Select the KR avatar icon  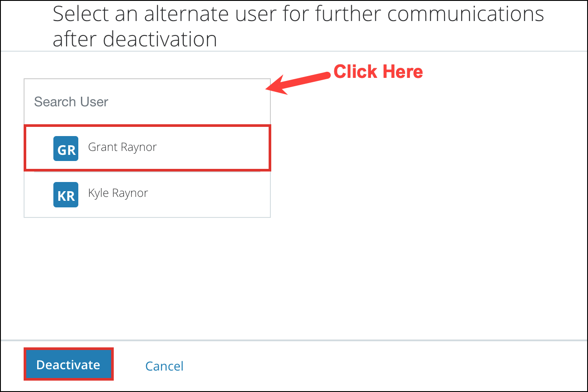point(66,195)
